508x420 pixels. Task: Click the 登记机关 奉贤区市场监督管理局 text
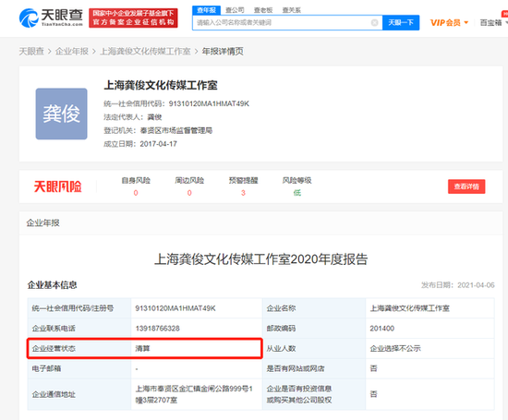pyautogui.click(x=158, y=130)
